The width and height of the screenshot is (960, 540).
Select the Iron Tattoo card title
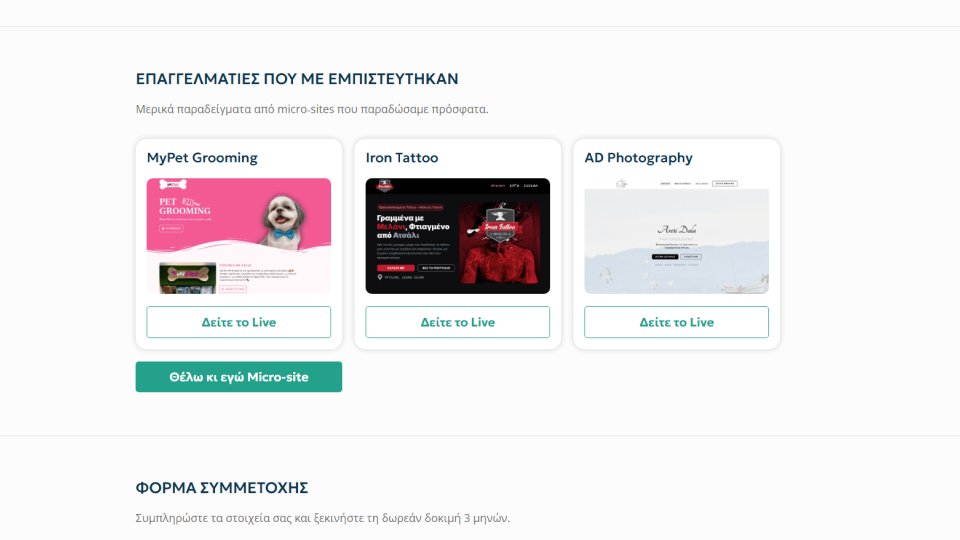(x=402, y=157)
